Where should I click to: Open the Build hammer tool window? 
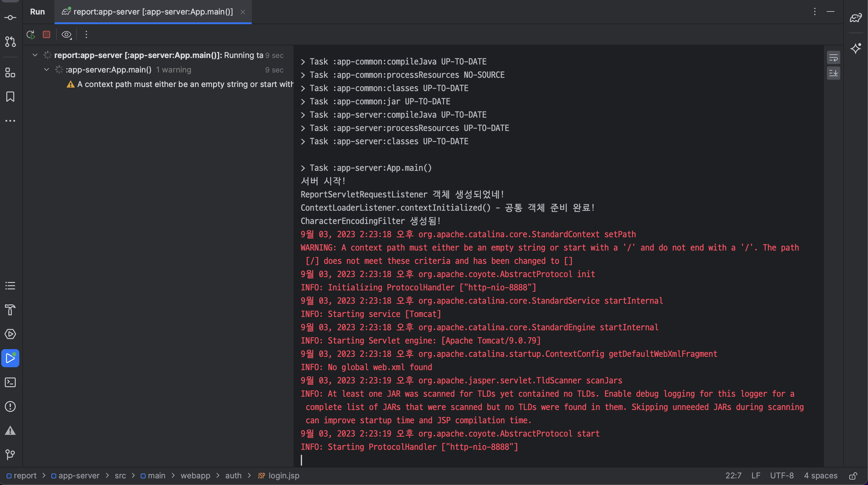(10, 310)
